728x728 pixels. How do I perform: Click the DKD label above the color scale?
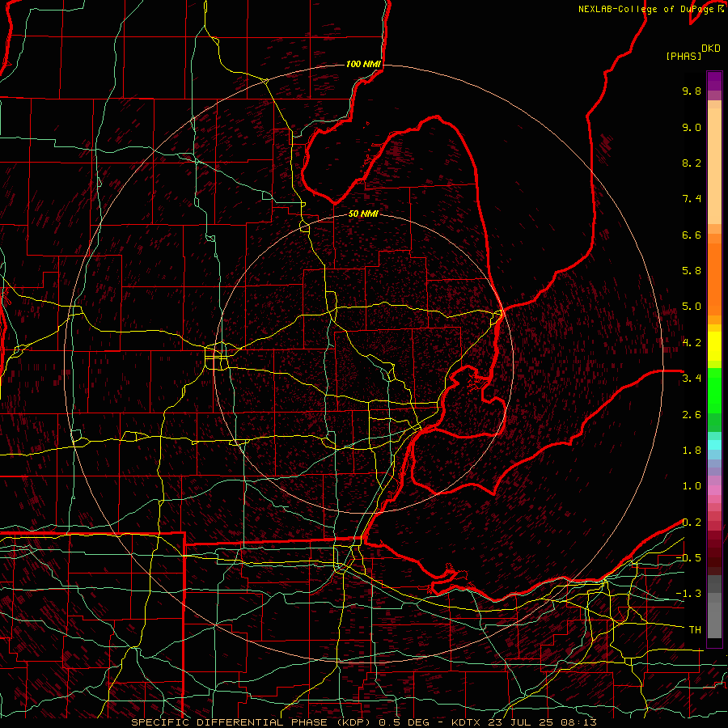click(711, 49)
